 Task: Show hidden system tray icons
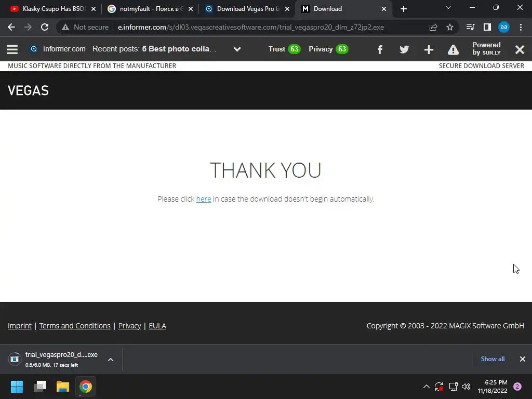coord(427,387)
